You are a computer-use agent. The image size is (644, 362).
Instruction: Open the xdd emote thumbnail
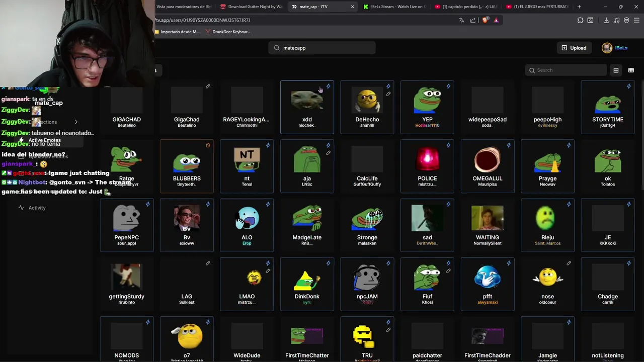[x=307, y=101]
